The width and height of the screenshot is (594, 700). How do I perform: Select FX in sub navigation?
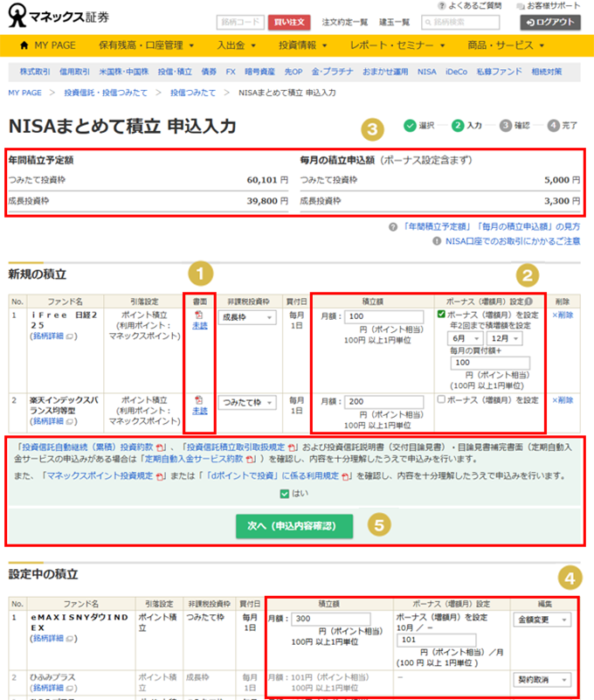[231, 72]
